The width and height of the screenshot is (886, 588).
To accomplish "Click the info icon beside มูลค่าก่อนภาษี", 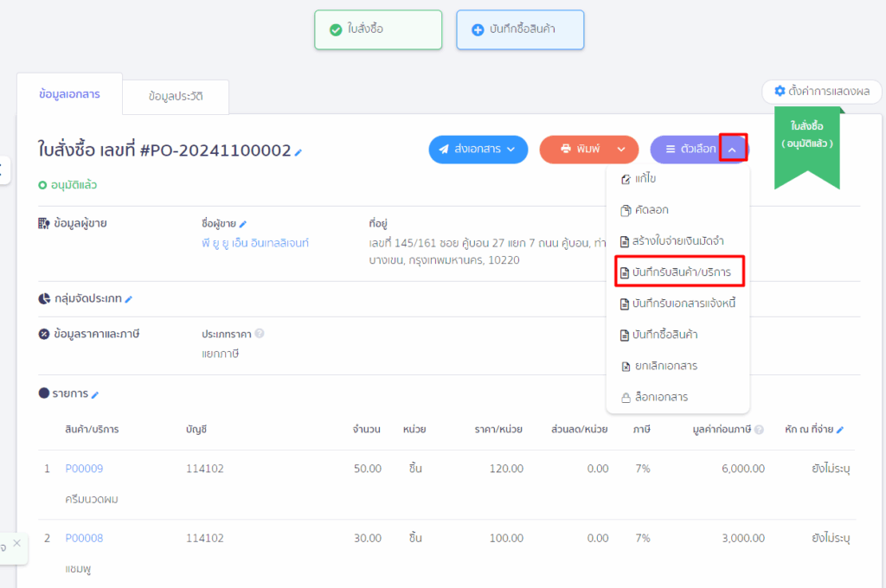I will tap(759, 430).
